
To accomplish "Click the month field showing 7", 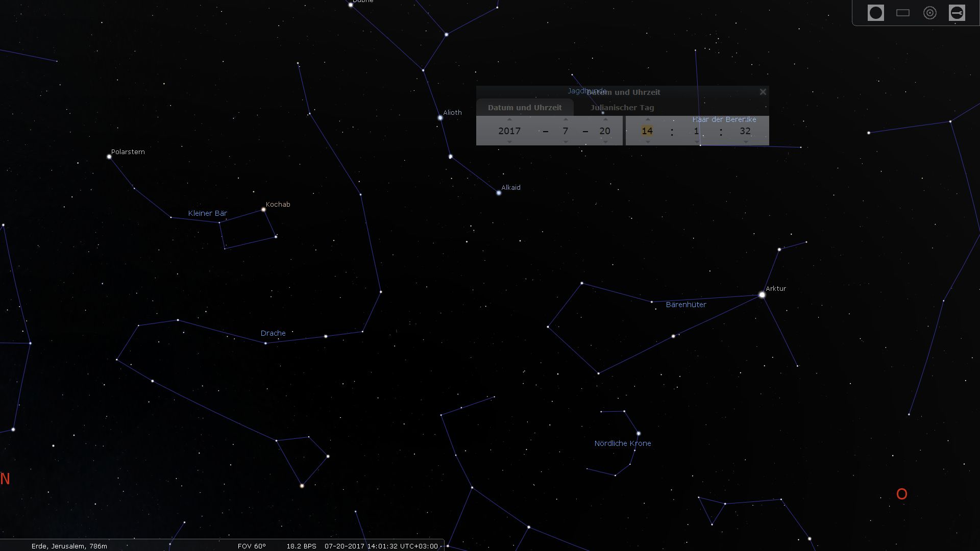I will pyautogui.click(x=566, y=131).
